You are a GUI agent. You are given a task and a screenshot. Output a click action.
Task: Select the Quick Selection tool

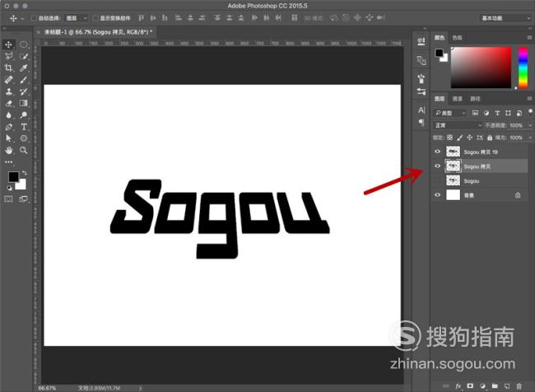pos(24,56)
